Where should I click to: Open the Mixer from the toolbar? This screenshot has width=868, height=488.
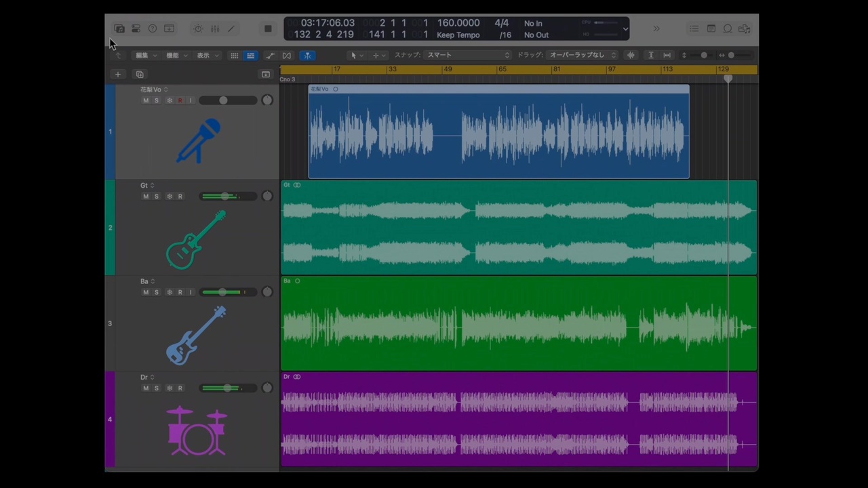tap(215, 28)
